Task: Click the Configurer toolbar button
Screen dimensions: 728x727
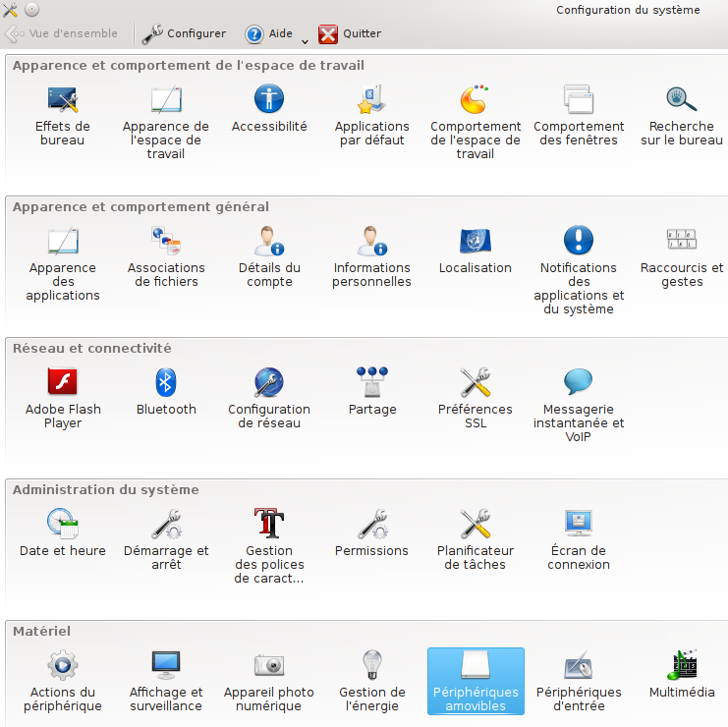Action: click(185, 33)
